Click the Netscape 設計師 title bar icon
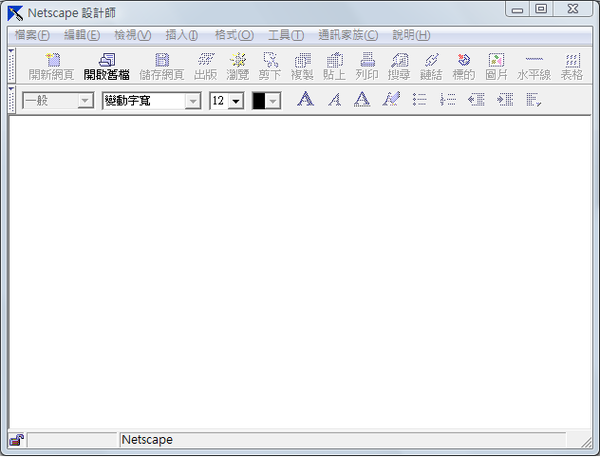600x457 pixels. [15, 13]
